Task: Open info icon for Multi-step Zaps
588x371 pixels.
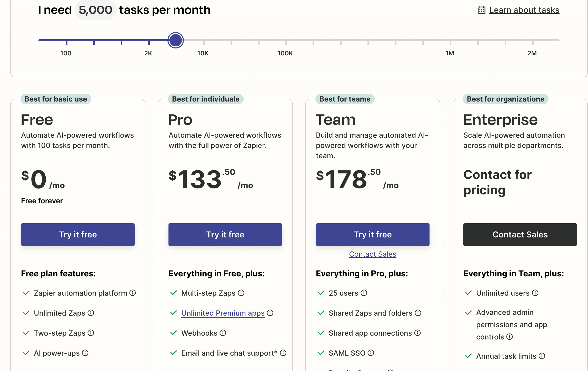Action: [241, 293]
